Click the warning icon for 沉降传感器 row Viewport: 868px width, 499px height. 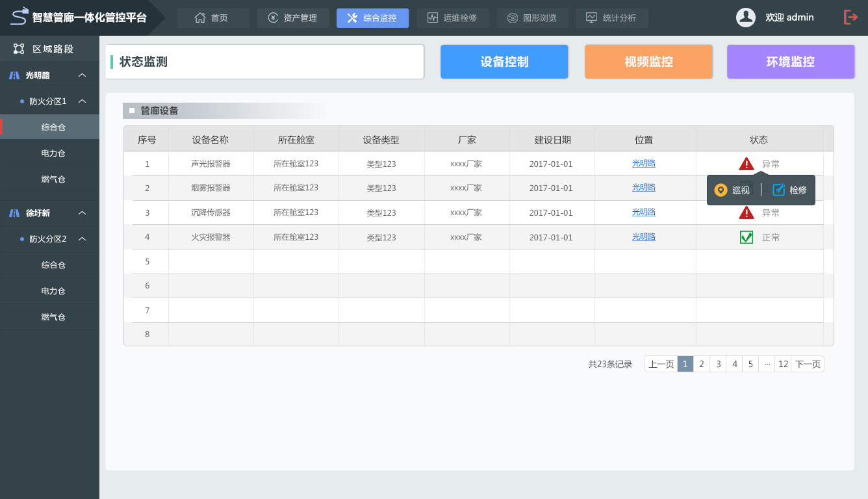pyautogui.click(x=747, y=212)
